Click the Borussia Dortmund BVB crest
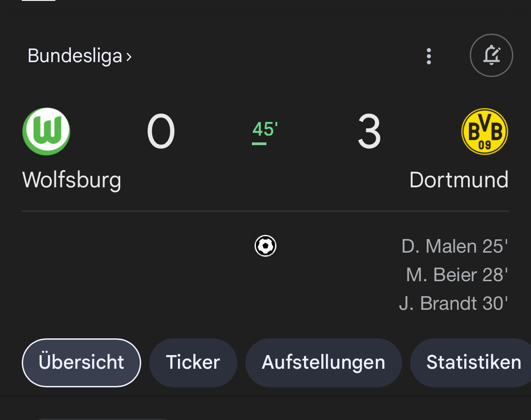531x420 pixels. [485, 132]
